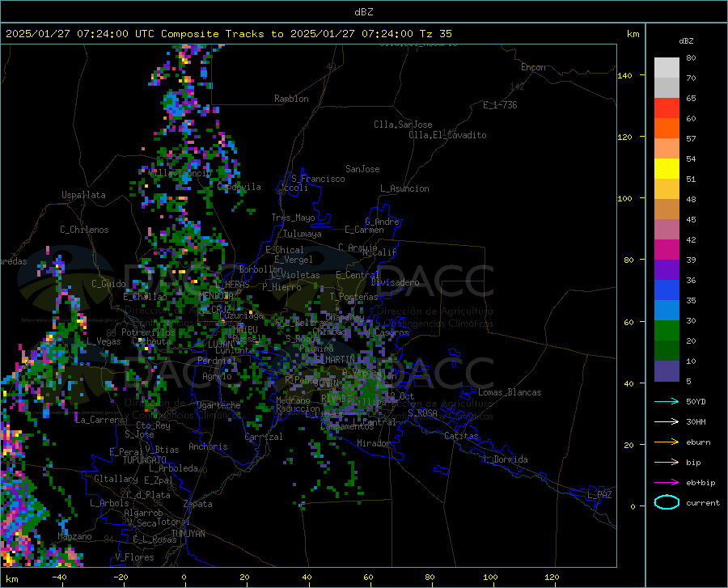Pick the bright green 30 dBZ swatch

(x=667, y=331)
